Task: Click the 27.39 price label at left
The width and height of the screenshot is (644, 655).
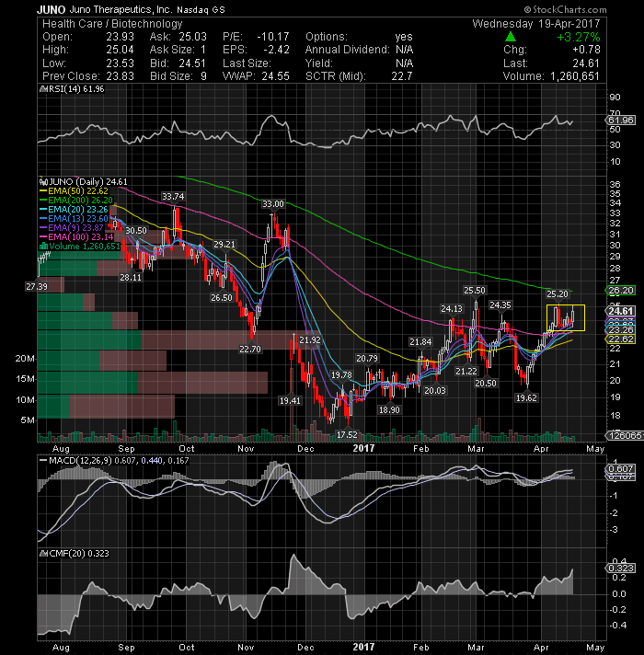Action: [36, 287]
